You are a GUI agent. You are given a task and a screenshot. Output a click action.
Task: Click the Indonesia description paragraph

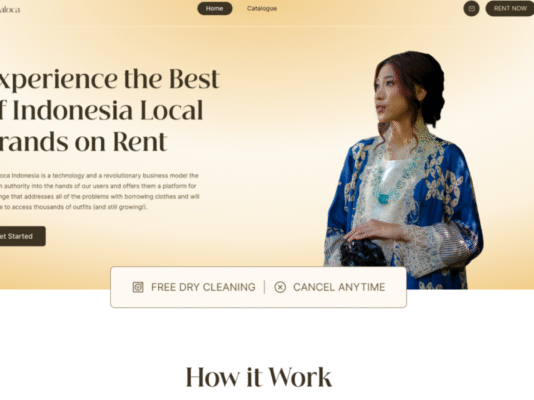tap(99, 191)
